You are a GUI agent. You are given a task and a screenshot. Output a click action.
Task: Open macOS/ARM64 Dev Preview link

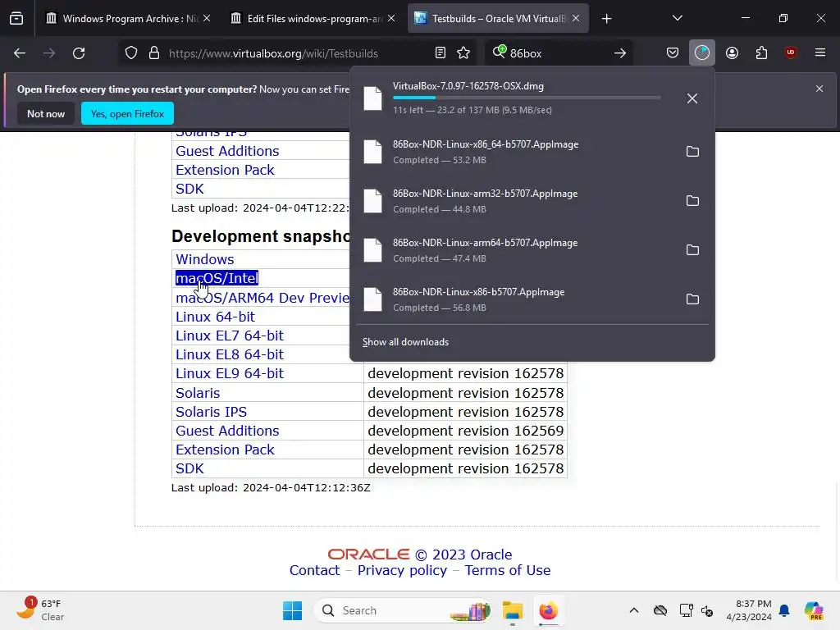(x=263, y=298)
